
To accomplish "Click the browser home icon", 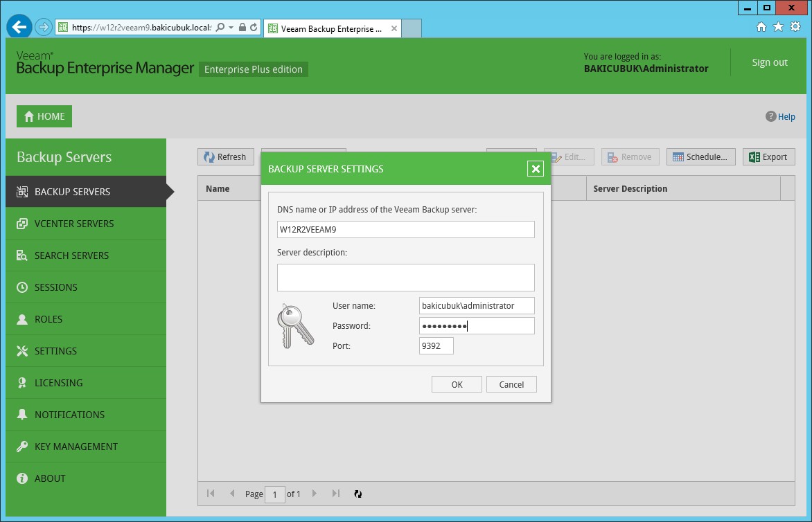I will [761, 27].
